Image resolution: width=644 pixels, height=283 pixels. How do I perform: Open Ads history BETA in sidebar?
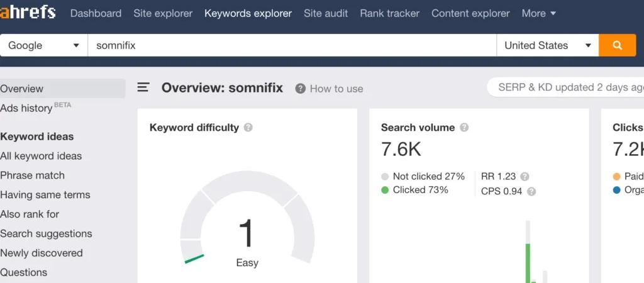[36, 108]
